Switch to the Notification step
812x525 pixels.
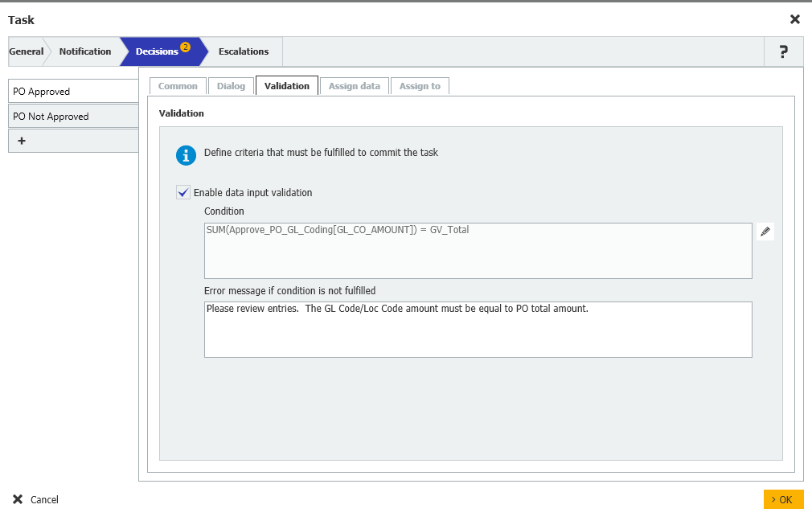pyautogui.click(x=85, y=51)
